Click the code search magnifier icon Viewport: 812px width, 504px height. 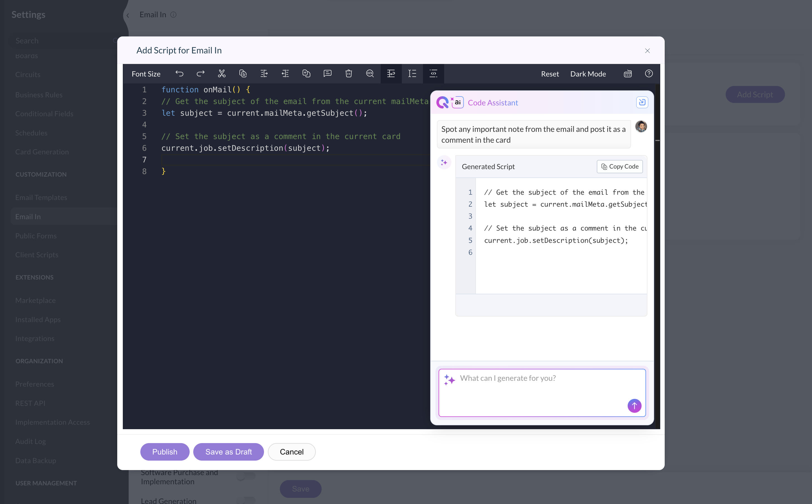pyautogui.click(x=370, y=74)
